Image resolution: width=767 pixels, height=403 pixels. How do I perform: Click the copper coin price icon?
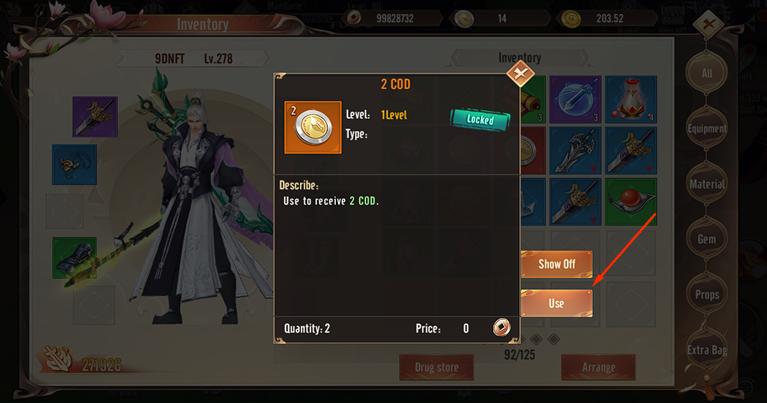pyautogui.click(x=501, y=327)
